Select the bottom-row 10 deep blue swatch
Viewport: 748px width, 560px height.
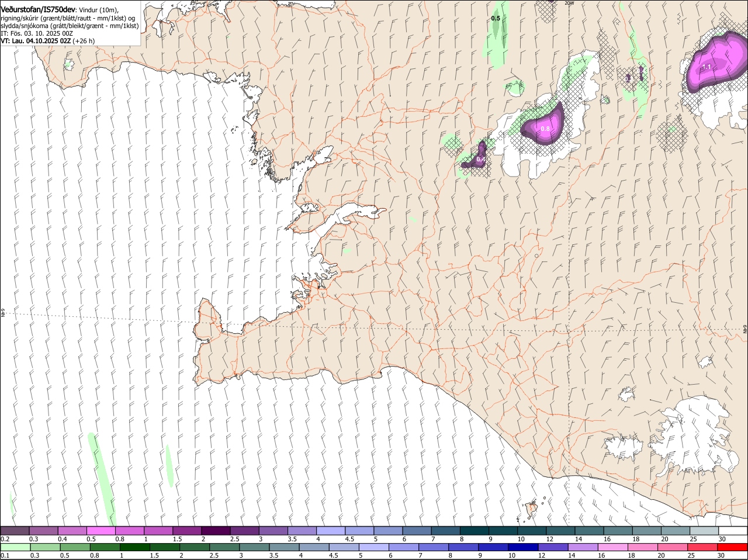click(523, 547)
